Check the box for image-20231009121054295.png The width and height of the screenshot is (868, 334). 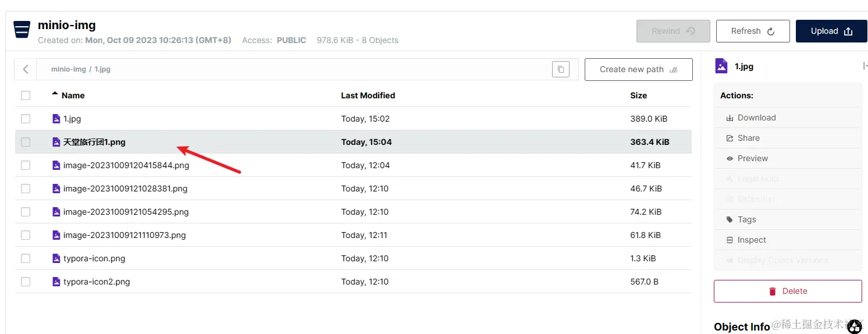[26, 212]
